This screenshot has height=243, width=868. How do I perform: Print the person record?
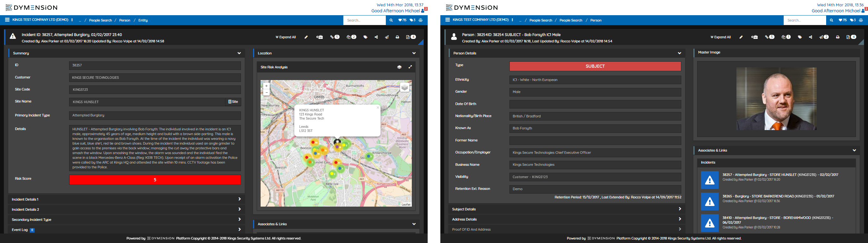(x=838, y=37)
